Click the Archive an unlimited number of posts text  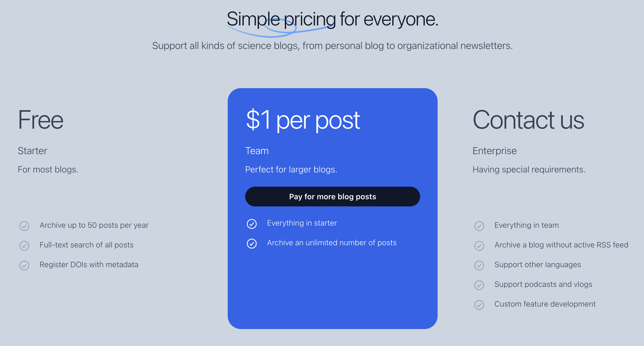pos(332,243)
